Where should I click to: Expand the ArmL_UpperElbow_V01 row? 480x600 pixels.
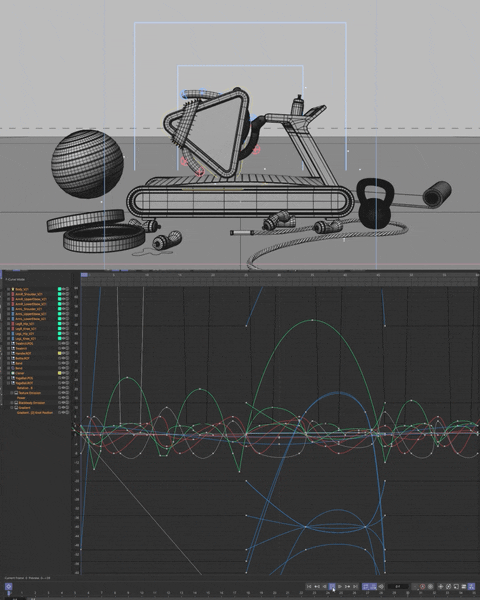8,314
